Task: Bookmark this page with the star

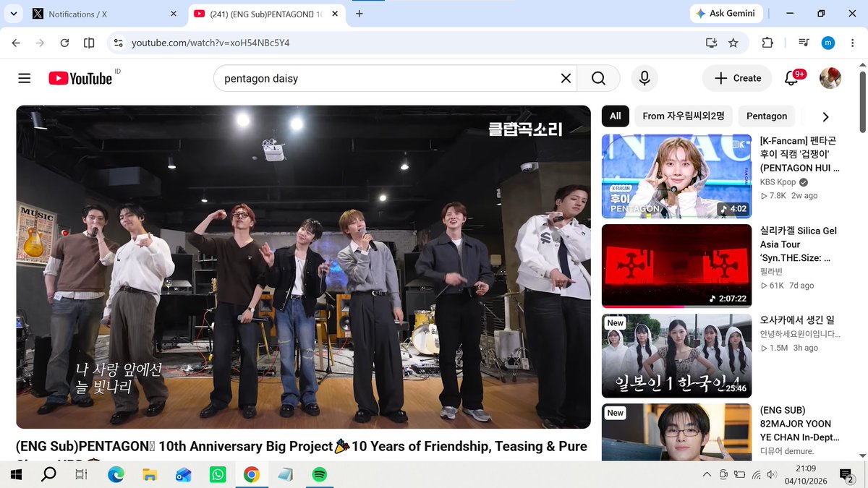Action: pyautogui.click(x=733, y=43)
